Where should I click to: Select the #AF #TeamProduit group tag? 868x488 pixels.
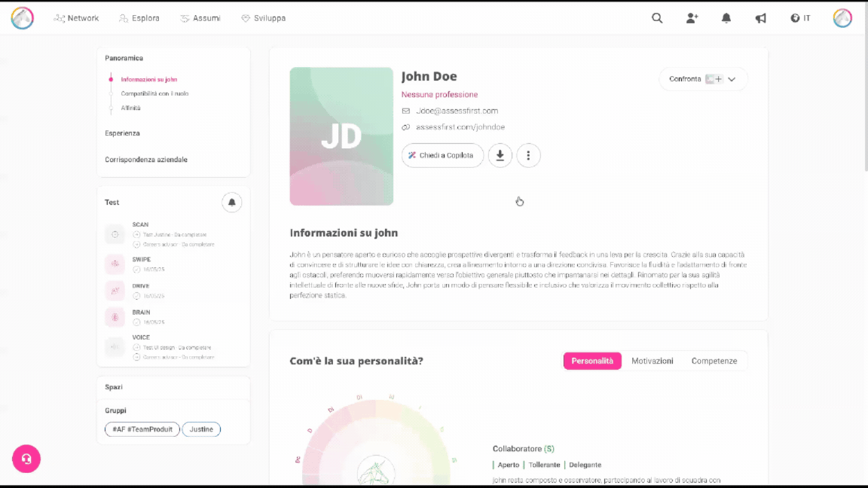[x=142, y=429]
